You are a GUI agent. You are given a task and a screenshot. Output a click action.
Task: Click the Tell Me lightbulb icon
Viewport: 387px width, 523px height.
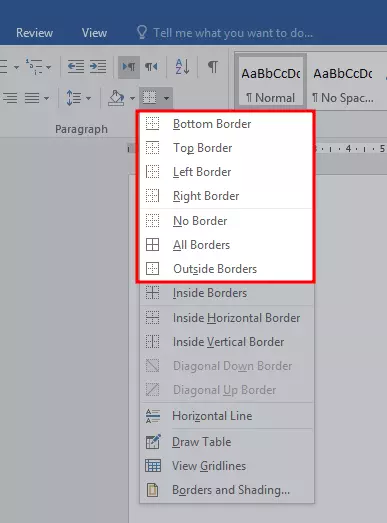click(142, 32)
